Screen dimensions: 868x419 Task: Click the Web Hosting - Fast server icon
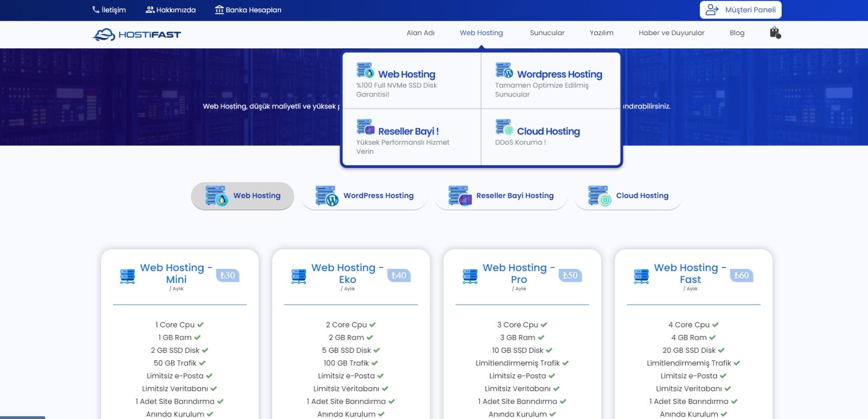click(x=641, y=276)
